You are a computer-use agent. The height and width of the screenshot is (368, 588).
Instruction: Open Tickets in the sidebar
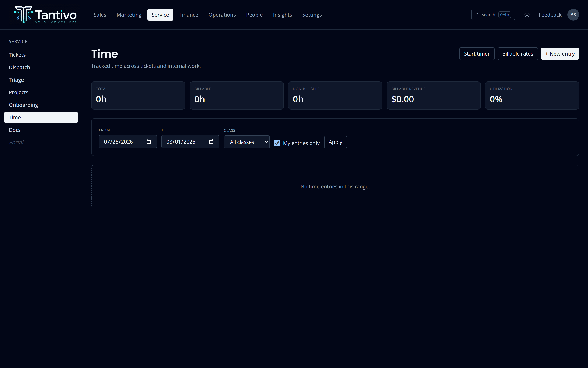(x=41, y=55)
